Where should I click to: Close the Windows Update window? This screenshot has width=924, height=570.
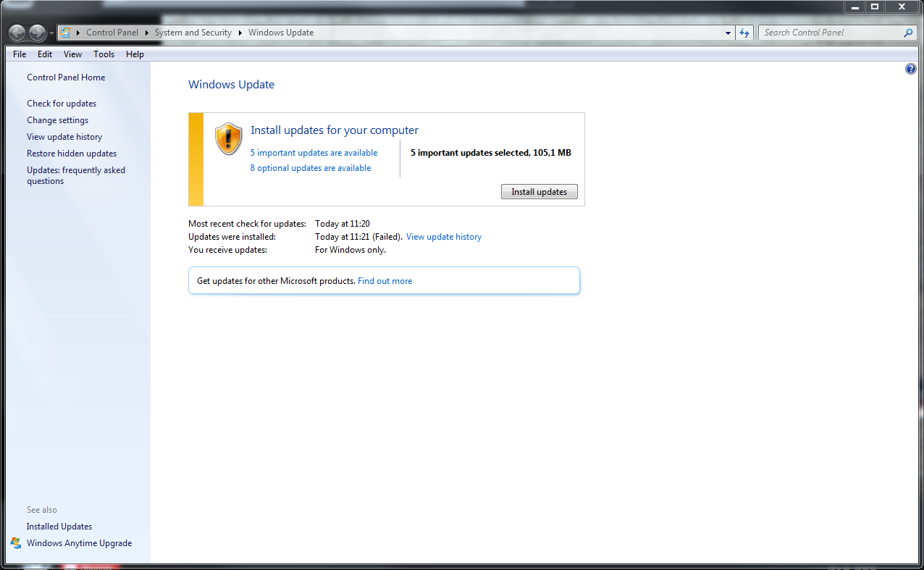[902, 7]
